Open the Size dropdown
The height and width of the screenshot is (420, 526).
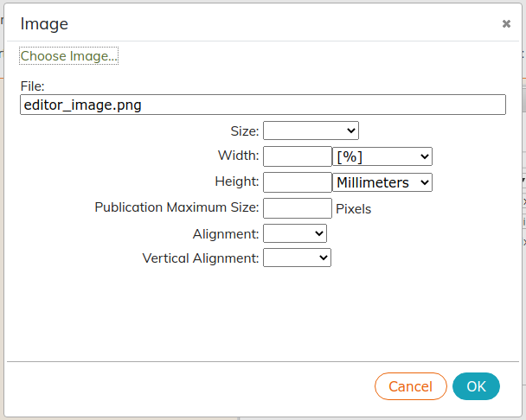coord(311,130)
